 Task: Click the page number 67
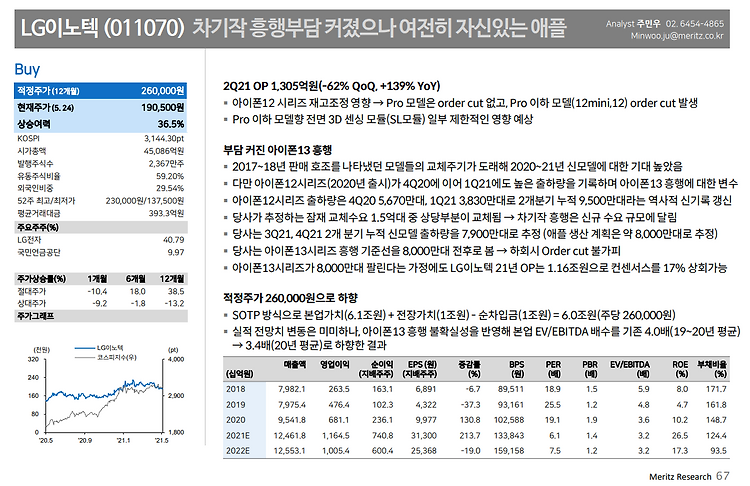(x=723, y=476)
